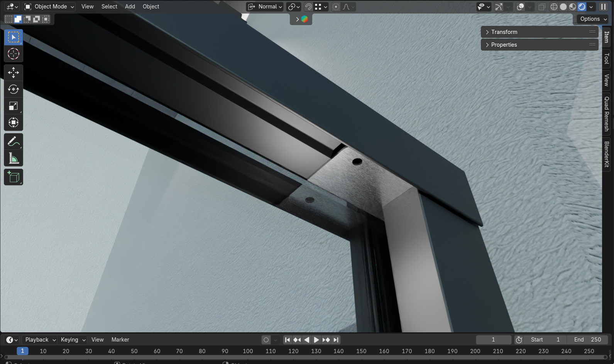Click frame 100 on the timeline
Image resolution: width=614 pixels, height=364 pixels.
tap(248, 351)
